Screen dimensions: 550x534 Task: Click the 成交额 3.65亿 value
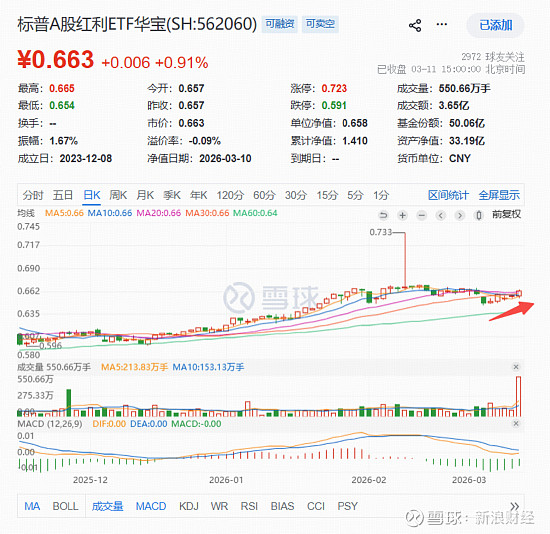(x=454, y=106)
